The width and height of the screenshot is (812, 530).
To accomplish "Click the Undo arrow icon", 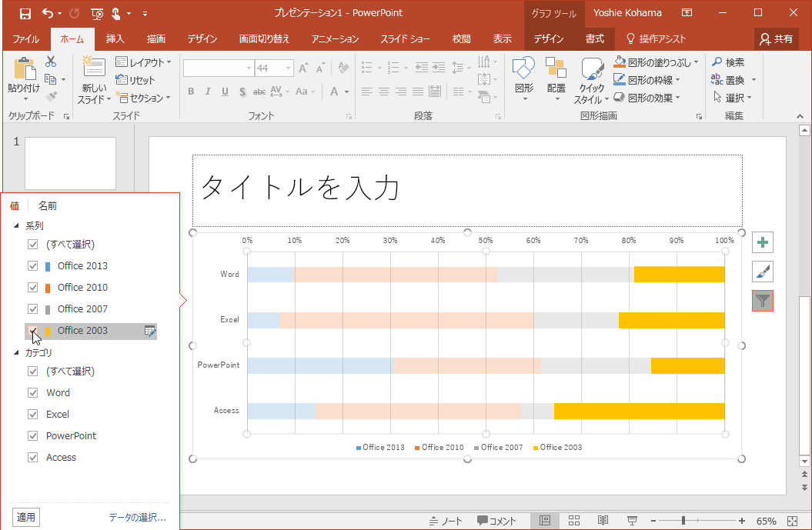I will [x=48, y=13].
